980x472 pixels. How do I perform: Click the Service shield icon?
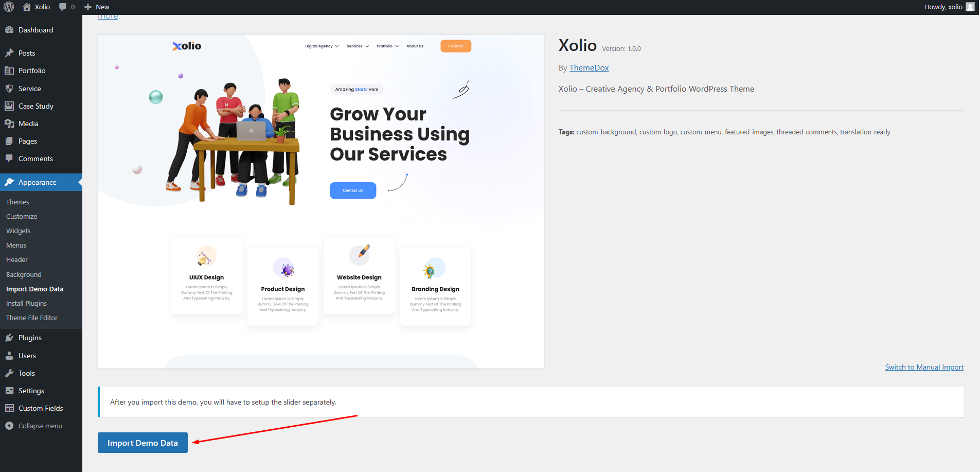(x=9, y=89)
